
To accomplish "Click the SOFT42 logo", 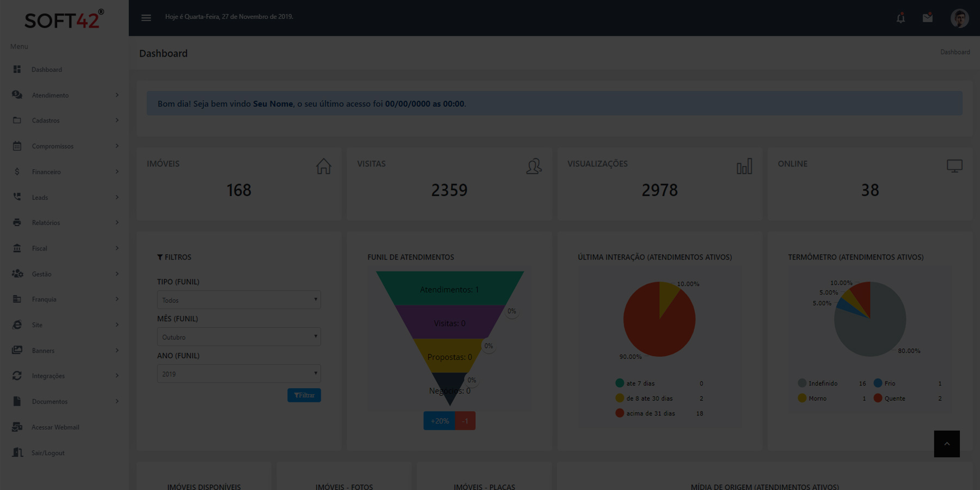I will (x=64, y=20).
